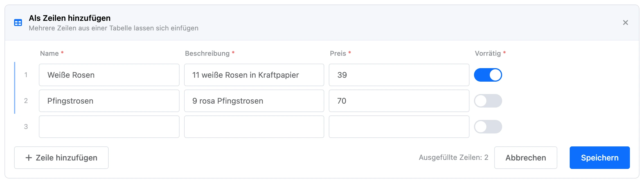Screen dimensions: 644x183
Task: Click the empty Beschreibung field in row 3
Action: pos(254,127)
